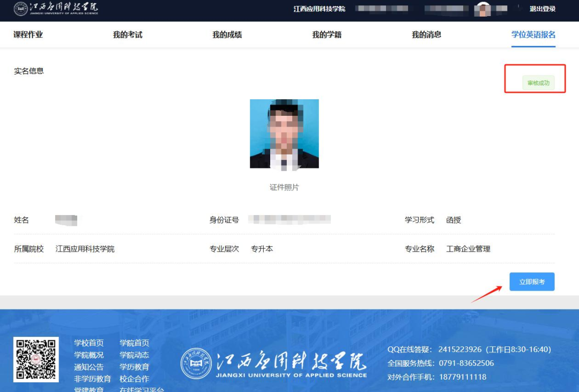Click the 立即报考 button
The height and width of the screenshot is (392, 579).
point(532,281)
